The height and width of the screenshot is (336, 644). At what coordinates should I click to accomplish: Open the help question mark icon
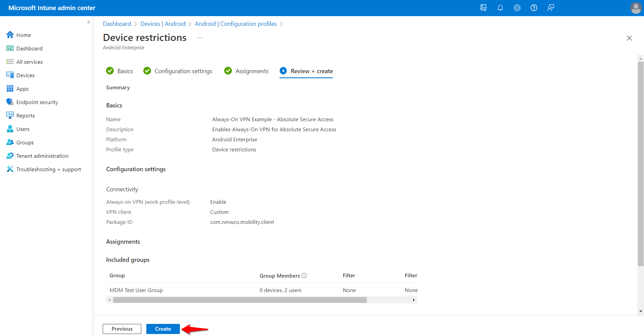(534, 7)
